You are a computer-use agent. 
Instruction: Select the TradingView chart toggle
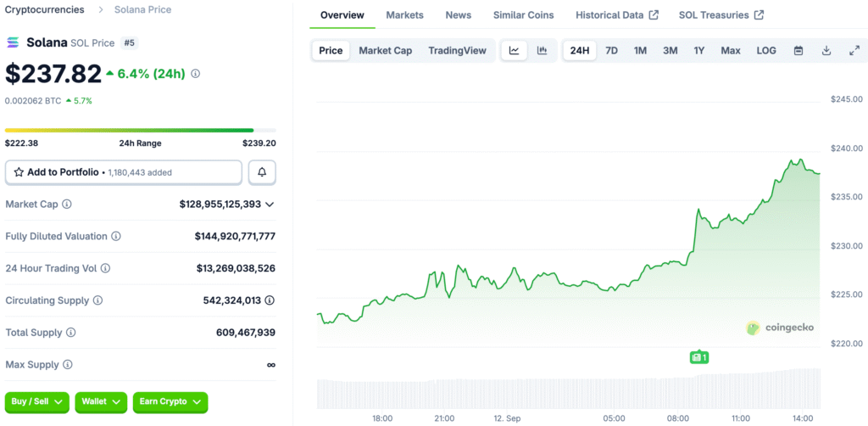coord(457,51)
